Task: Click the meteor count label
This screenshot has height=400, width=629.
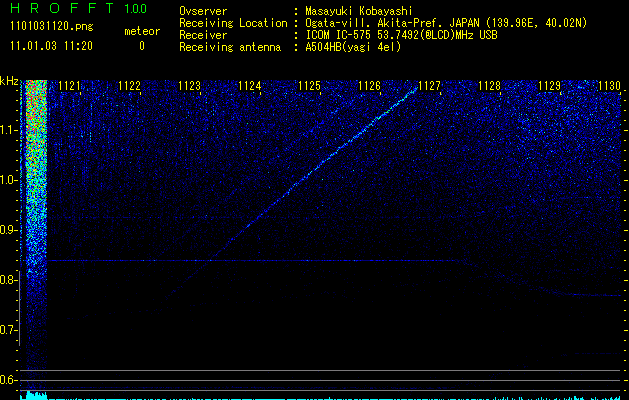Action: pos(142,31)
